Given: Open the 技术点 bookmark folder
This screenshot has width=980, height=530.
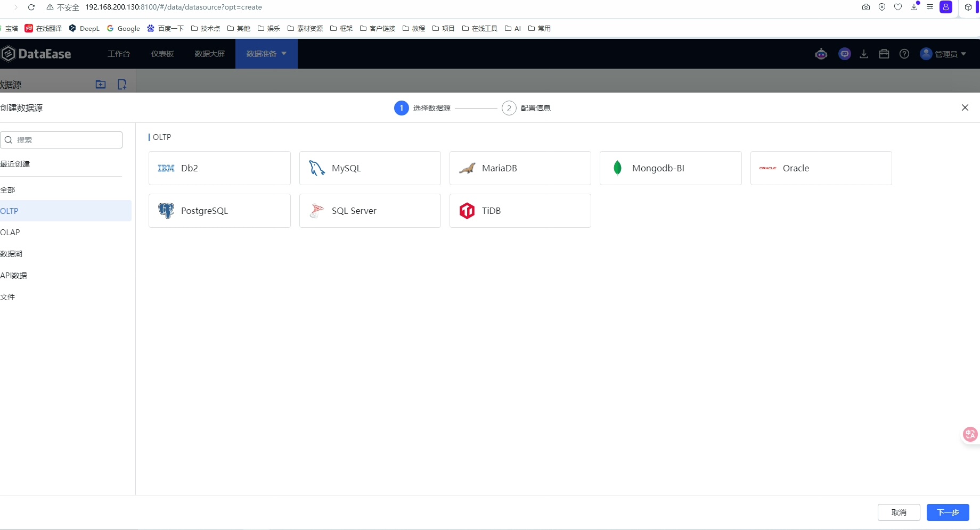Looking at the screenshot, I should coord(206,28).
